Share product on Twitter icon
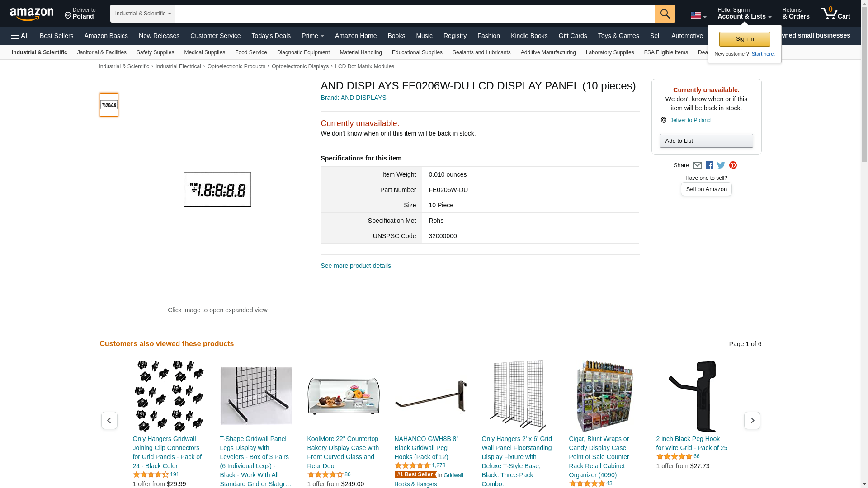Image resolution: width=868 pixels, height=488 pixels. [721, 165]
